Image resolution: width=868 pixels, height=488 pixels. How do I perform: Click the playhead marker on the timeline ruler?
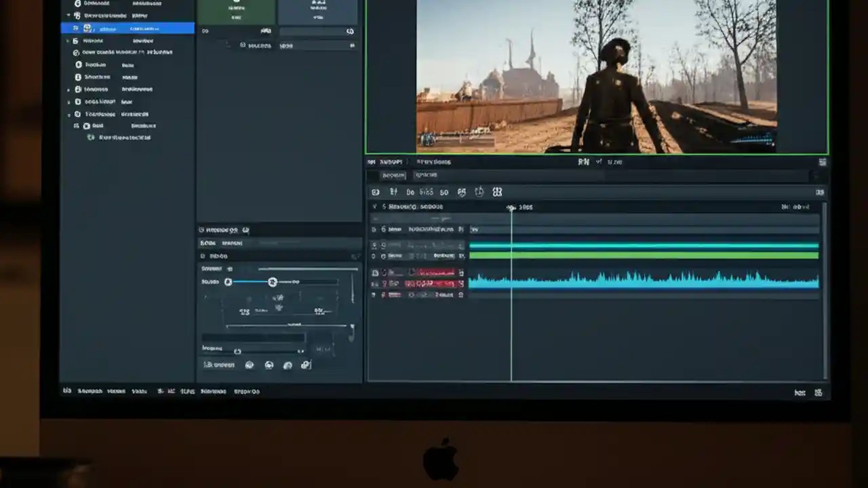pyautogui.click(x=512, y=208)
